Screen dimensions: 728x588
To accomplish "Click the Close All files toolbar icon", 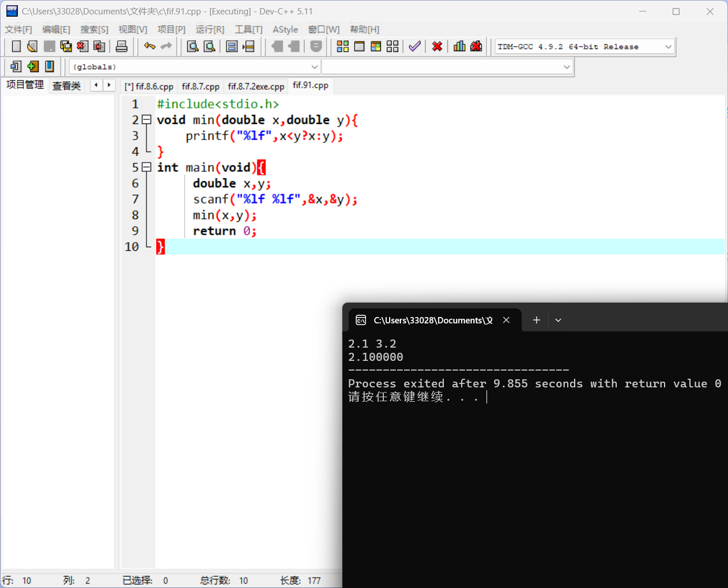I will pyautogui.click(x=99, y=46).
